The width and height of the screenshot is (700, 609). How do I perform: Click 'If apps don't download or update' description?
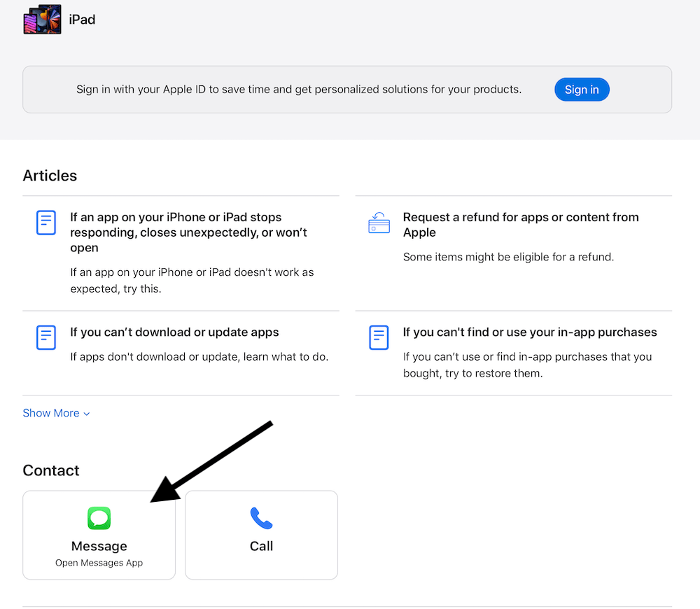click(199, 357)
